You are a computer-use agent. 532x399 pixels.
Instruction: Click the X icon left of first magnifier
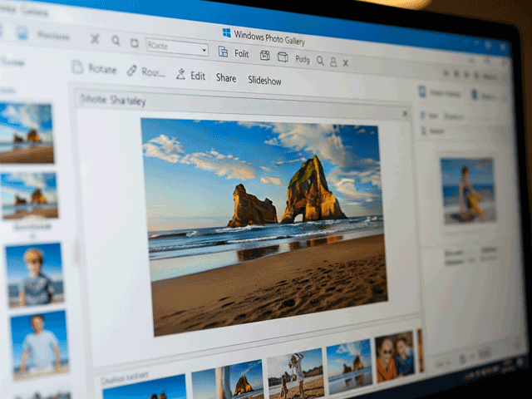(x=95, y=39)
